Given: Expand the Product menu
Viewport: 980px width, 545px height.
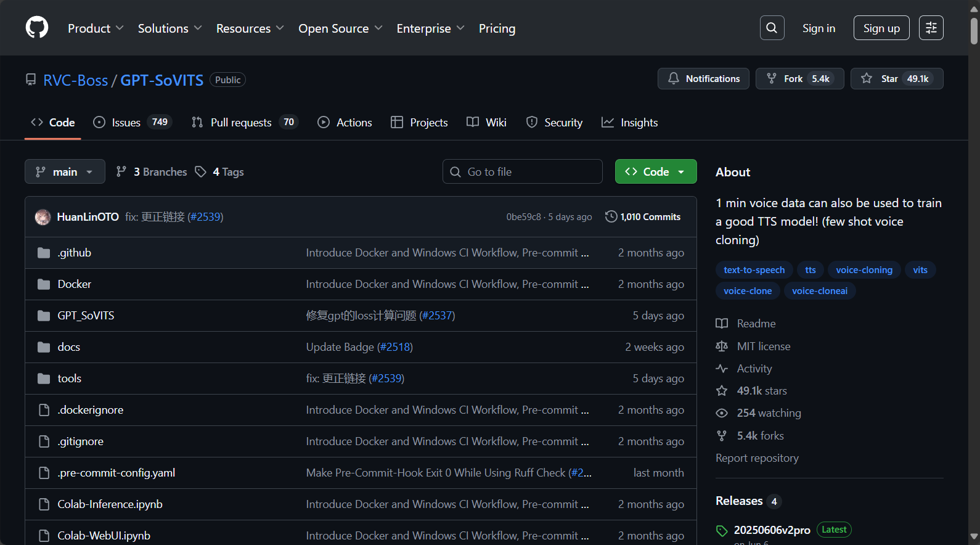Looking at the screenshot, I should 96,28.
